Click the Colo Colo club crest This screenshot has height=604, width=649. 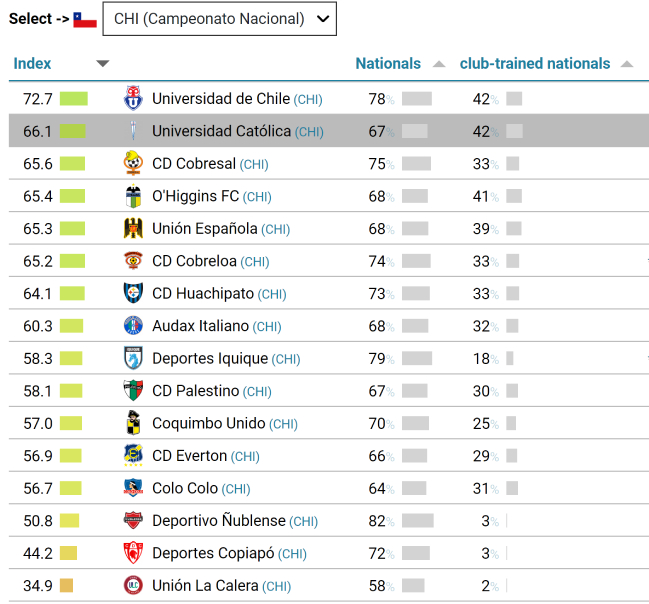[x=133, y=489]
